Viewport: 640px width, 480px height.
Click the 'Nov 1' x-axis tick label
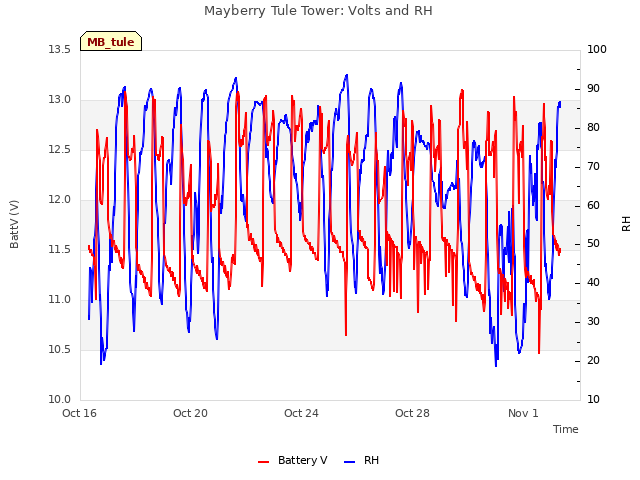click(523, 413)
